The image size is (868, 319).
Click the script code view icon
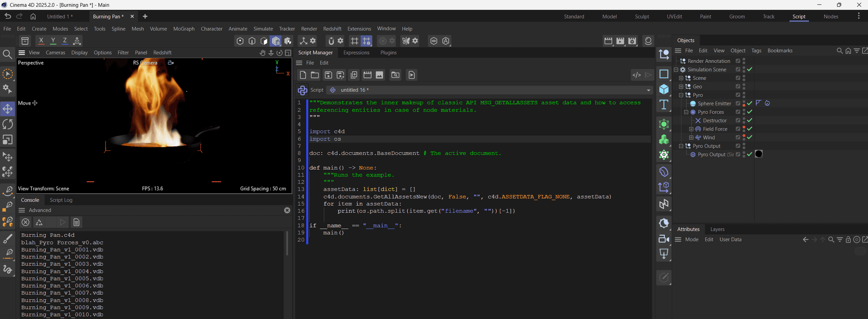(x=637, y=75)
